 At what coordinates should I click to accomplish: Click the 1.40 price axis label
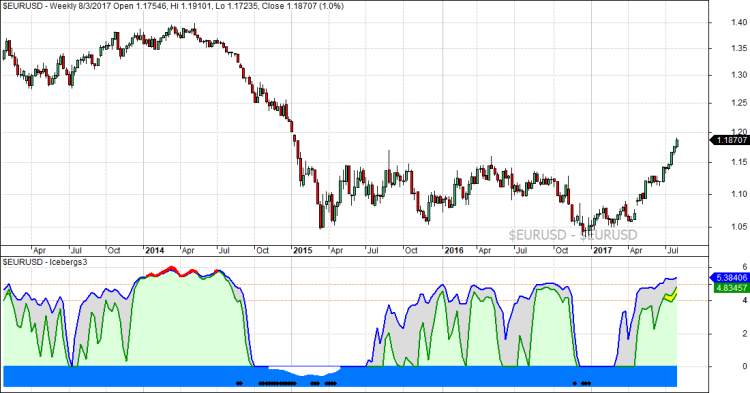(x=739, y=22)
